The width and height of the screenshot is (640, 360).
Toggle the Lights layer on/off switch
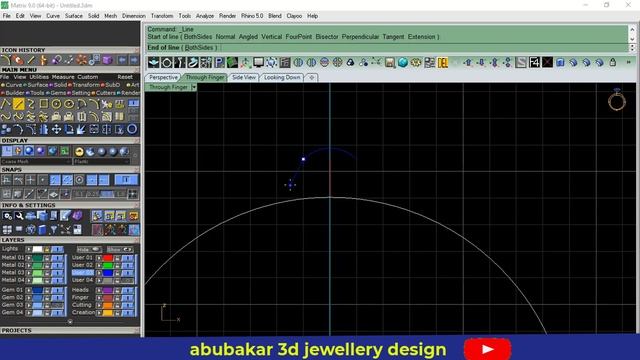pyautogui.click(x=57, y=249)
